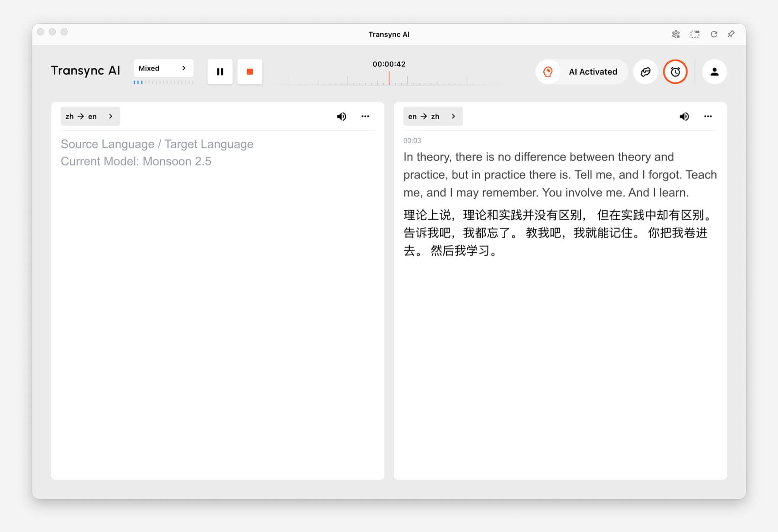Click the 00:03 timestamp in transcript
This screenshot has width=778, height=532.
point(412,140)
